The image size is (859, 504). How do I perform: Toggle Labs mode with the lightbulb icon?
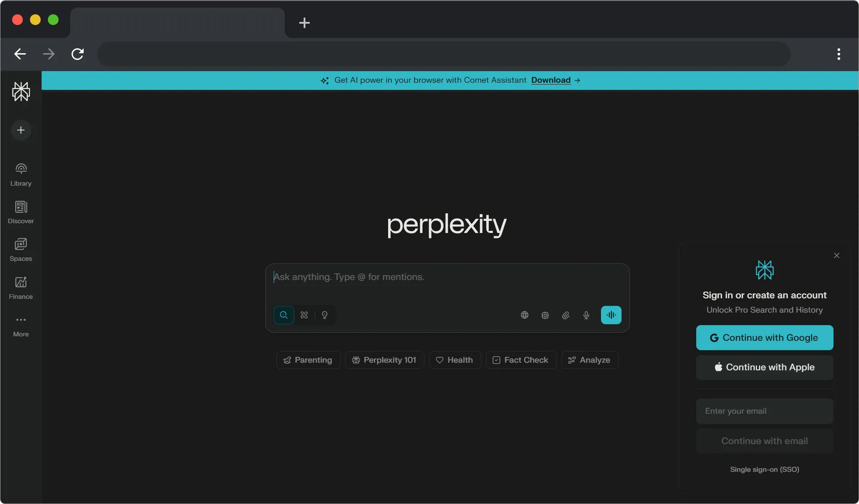pos(324,315)
